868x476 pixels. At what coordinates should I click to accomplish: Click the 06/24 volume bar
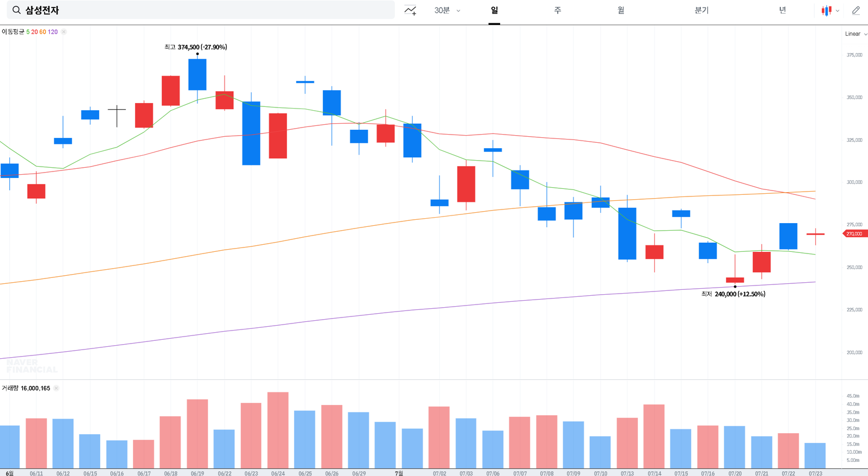[x=278, y=430]
